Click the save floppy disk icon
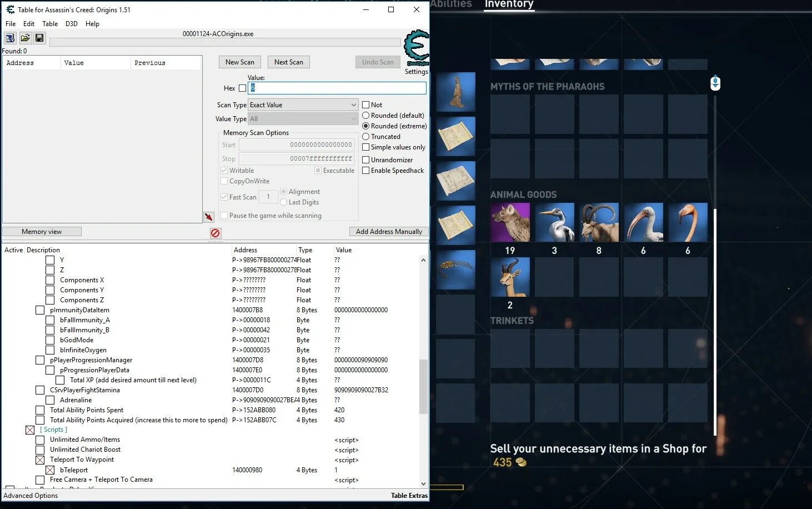This screenshot has width=812, height=509. [x=39, y=38]
